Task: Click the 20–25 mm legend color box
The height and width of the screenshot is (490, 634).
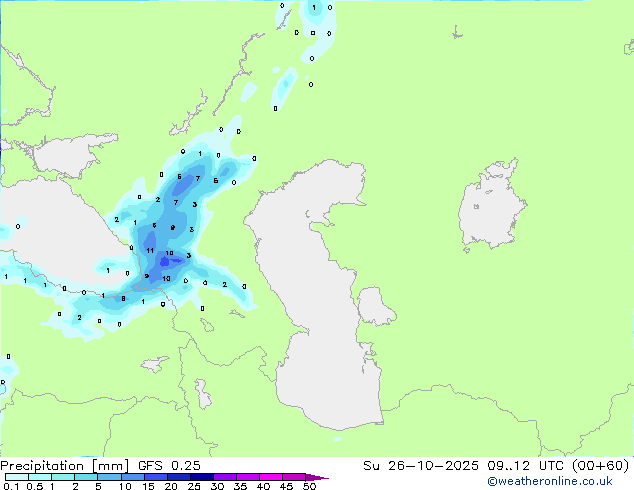Action: click(179, 477)
